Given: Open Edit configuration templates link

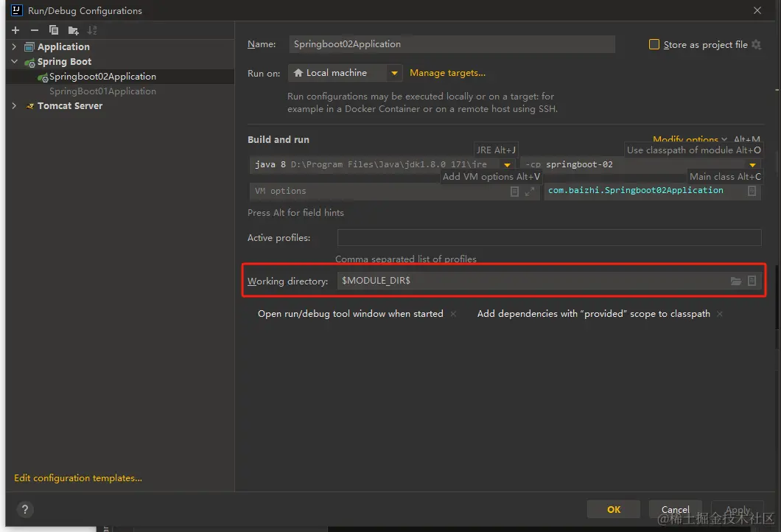Looking at the screenshot, I should [77, 477].
